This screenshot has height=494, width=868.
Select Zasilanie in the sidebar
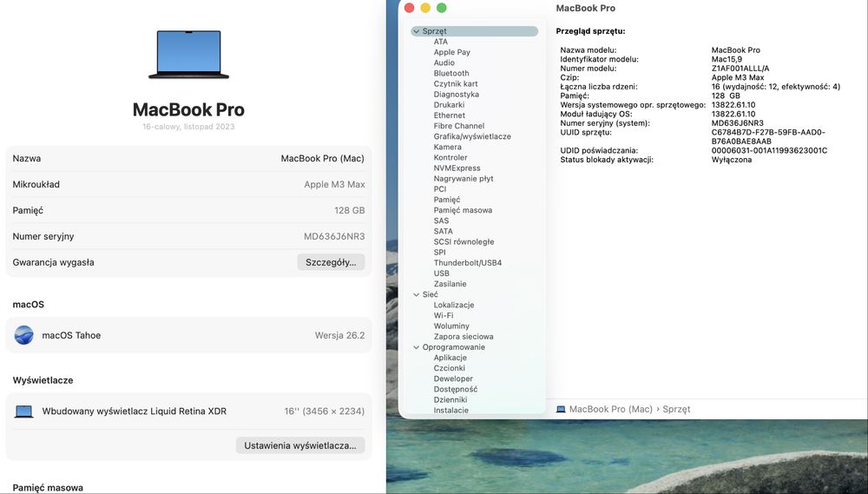click(450, 284)
